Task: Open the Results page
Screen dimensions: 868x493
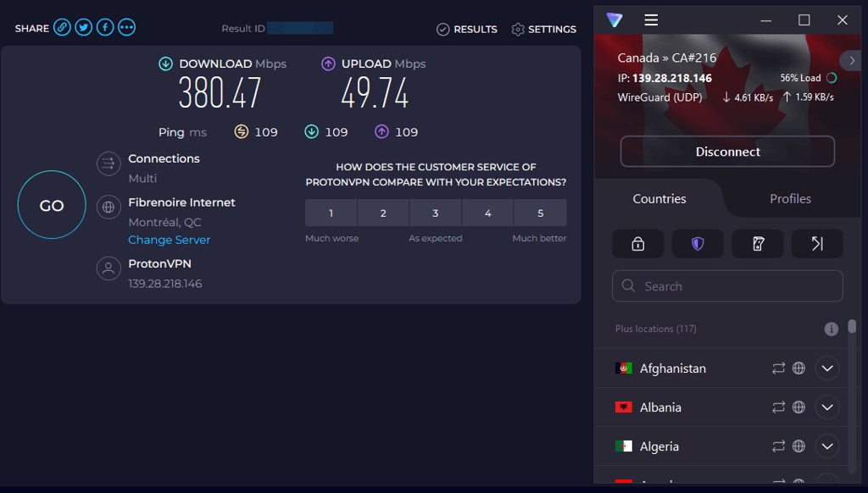Action: point(467,30)
